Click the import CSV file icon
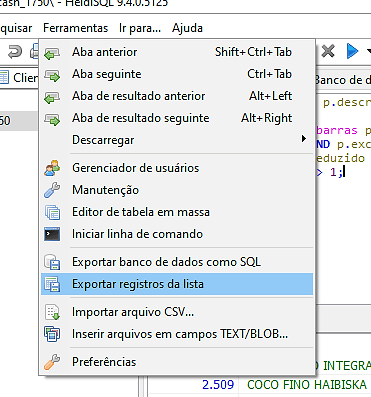This screenshot has width=371, height=397. point(52,312)
